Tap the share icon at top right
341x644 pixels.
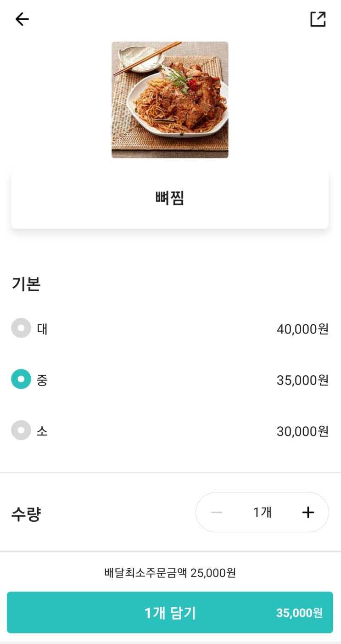(x=318, y=19)
